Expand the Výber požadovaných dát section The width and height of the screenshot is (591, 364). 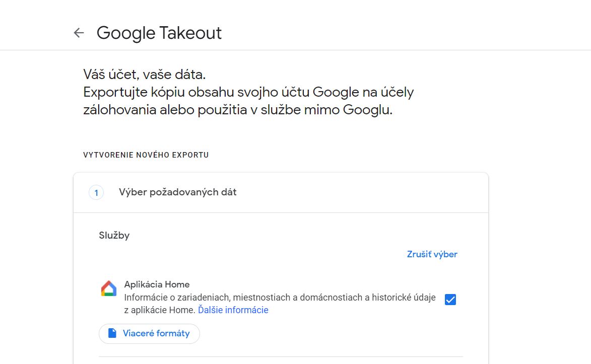(178, 192)
